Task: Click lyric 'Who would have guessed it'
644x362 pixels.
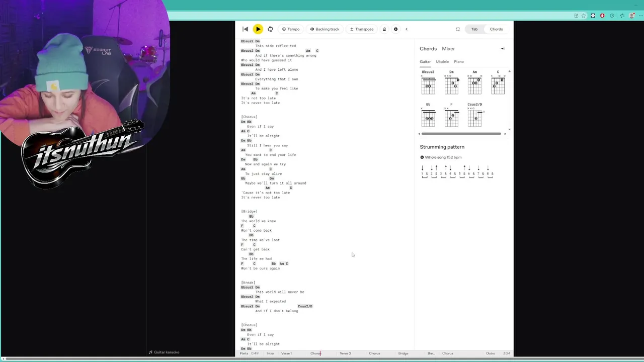Action: pyautogui.click(x=266, y=60)
